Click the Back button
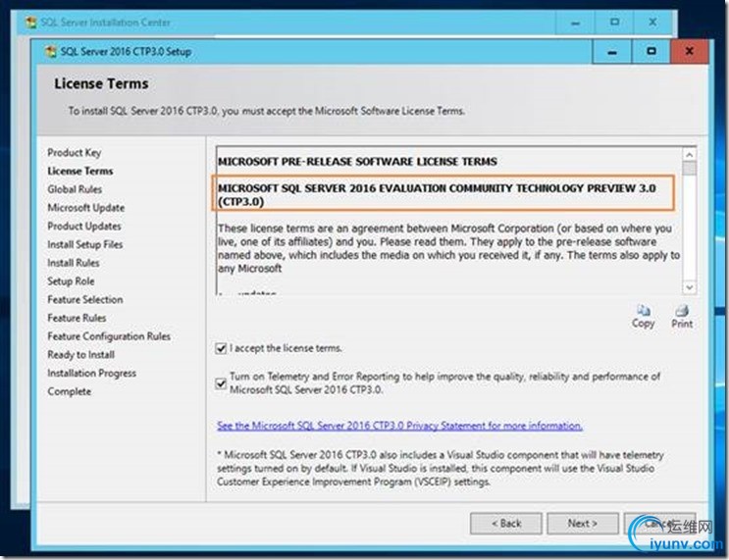Viewport: 729px width, 560px height. click(506, 524)
